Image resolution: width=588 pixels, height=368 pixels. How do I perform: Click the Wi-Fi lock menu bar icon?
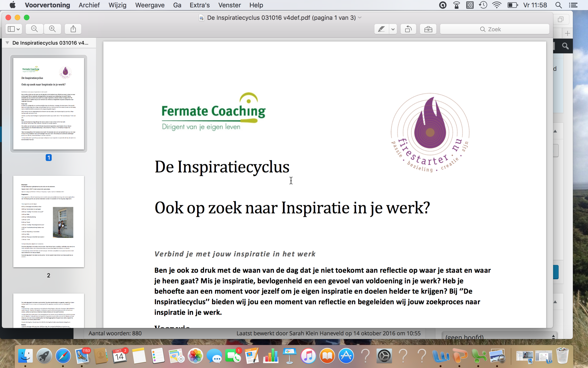[x=457, y=5]
